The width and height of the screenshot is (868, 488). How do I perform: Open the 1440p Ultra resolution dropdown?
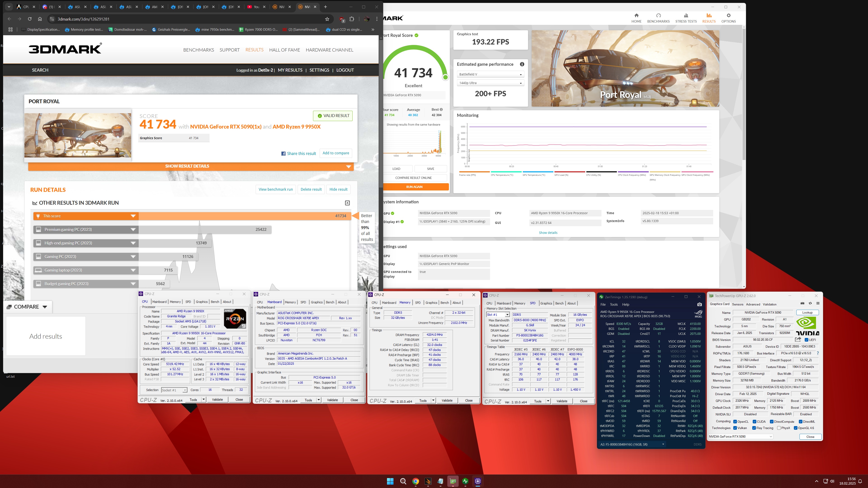490,83
